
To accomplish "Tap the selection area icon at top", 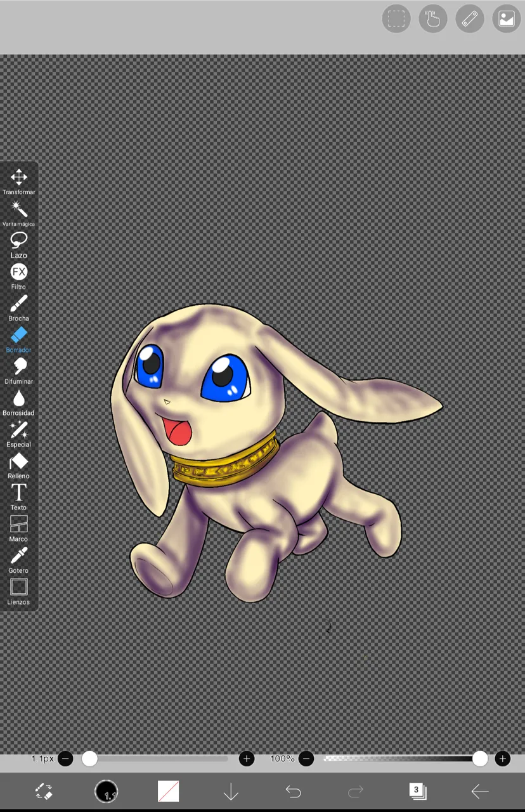I will coord(396,18).
